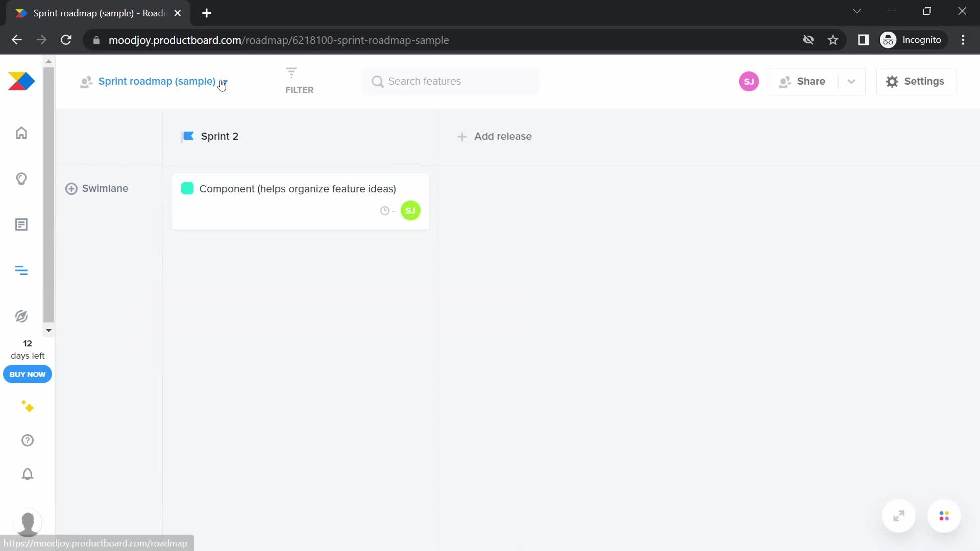Click user avatar SJ icon
The width and height of the screenshot is (980, 551).
pos(749,81)
